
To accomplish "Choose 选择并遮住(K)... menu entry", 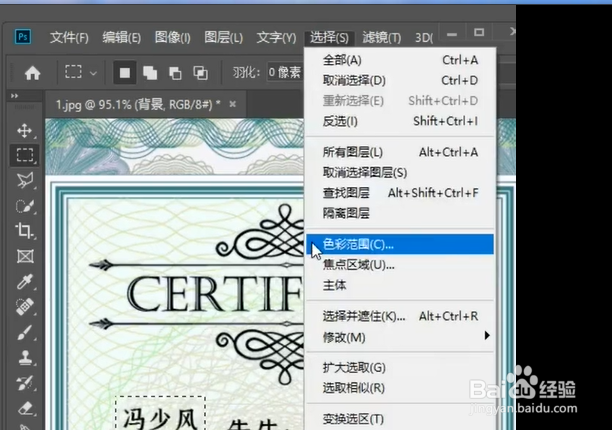I will point(400,316).
